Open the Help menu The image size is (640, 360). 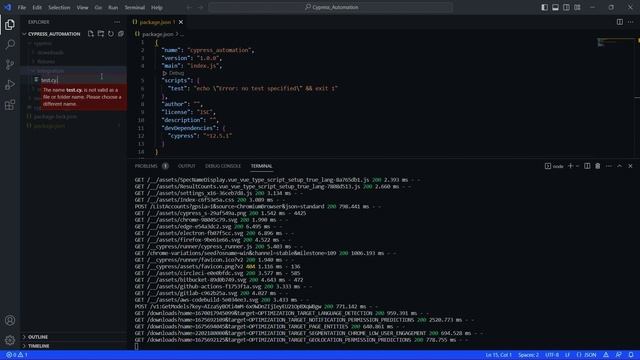click(x=157, y=7)
